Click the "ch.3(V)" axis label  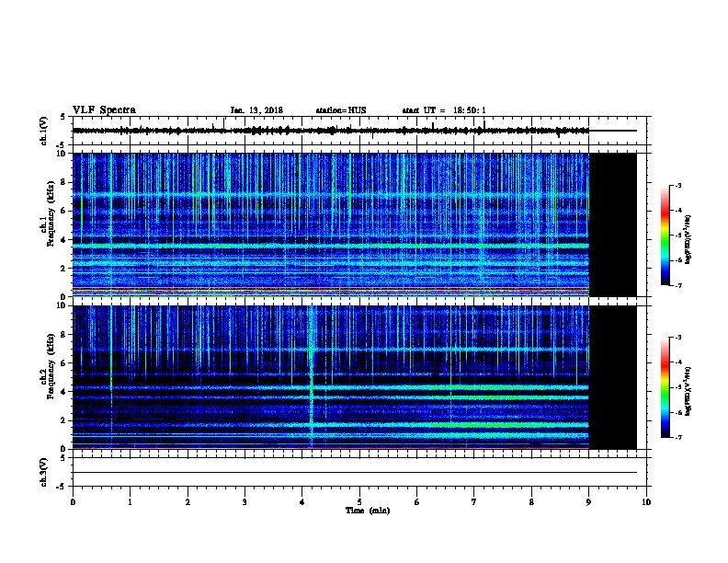click(43, 472)
